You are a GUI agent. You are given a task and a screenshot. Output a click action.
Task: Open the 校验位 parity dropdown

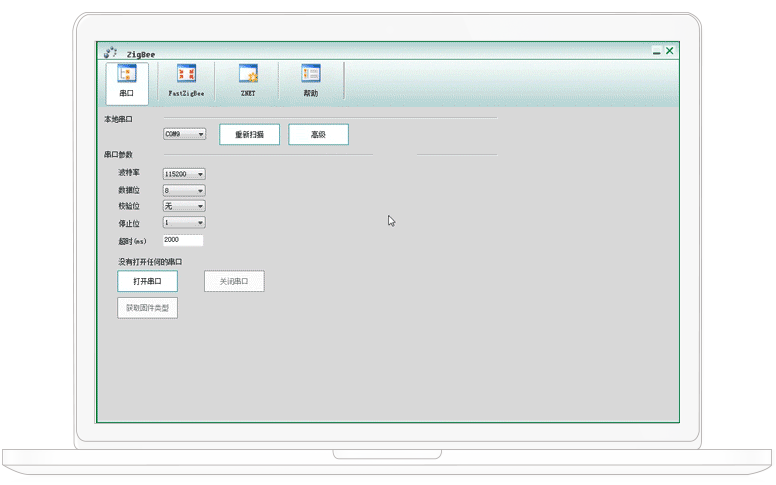pos(184,206)
